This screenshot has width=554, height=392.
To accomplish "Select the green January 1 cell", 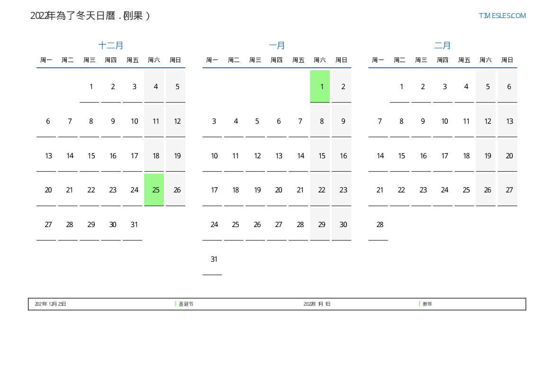I will (x=320, y=86).
